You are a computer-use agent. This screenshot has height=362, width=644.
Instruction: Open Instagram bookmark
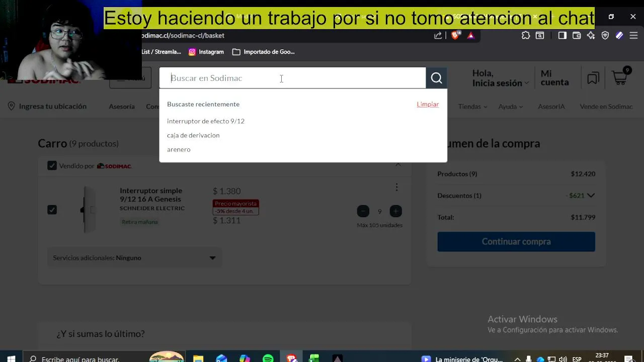tap(206, 52)
